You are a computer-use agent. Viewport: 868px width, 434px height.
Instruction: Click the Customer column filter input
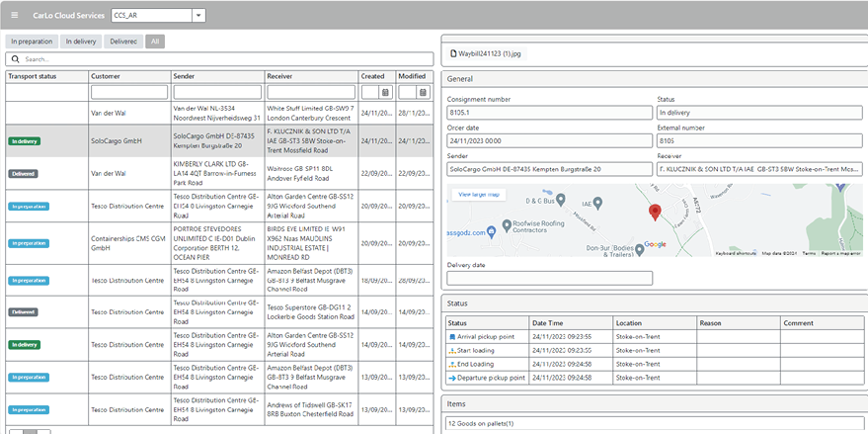pyautogui.click(x=128, y=92)
